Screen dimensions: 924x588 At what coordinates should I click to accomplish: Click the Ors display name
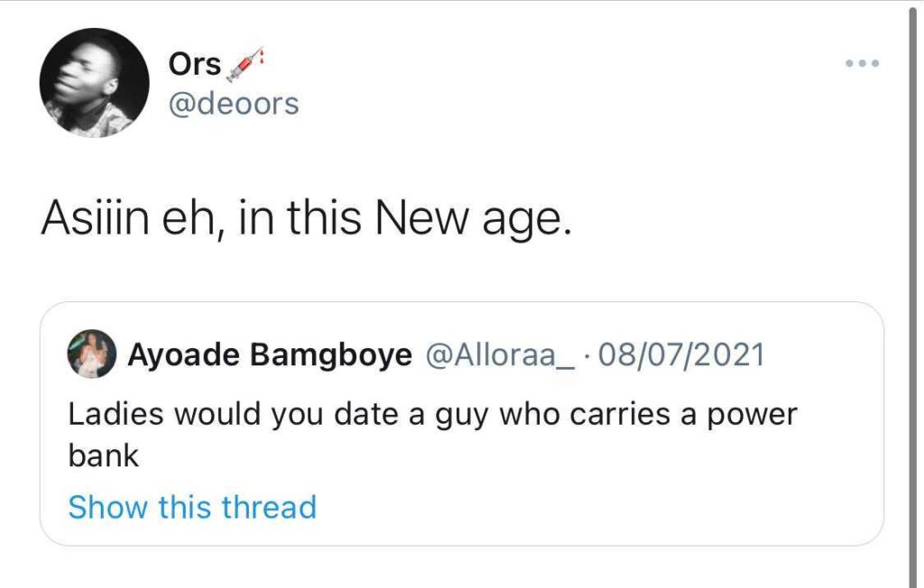pos(194,65)
